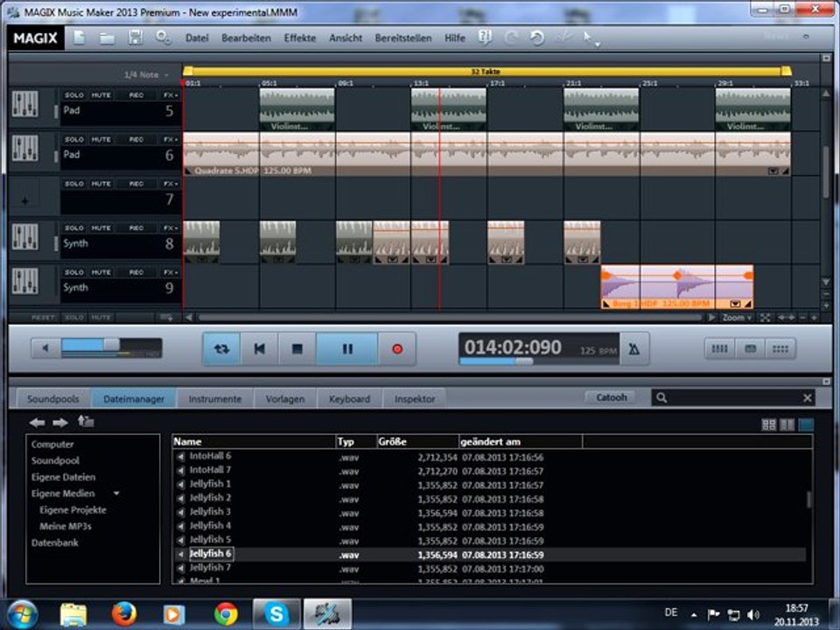Viewport: 840px width, 630px height.
Task: Pause playback with the pause button
Action: click(x=347, y=348)
